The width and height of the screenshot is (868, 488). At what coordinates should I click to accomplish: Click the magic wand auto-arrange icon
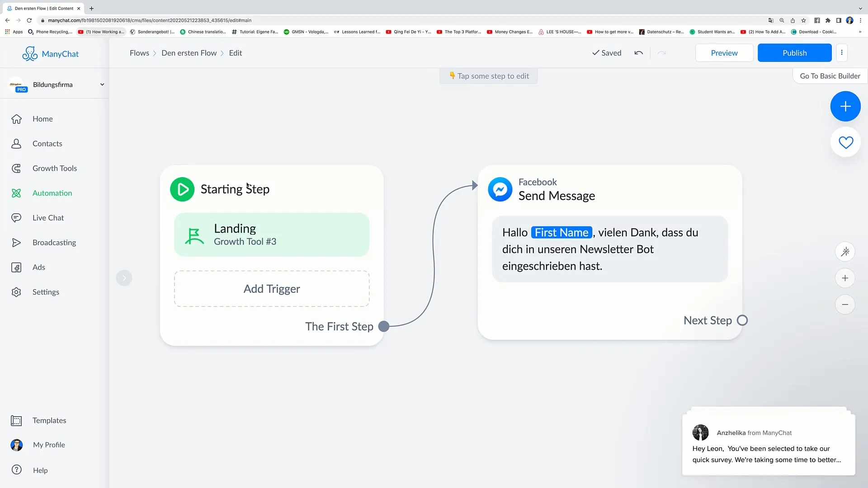click(845, 252)
